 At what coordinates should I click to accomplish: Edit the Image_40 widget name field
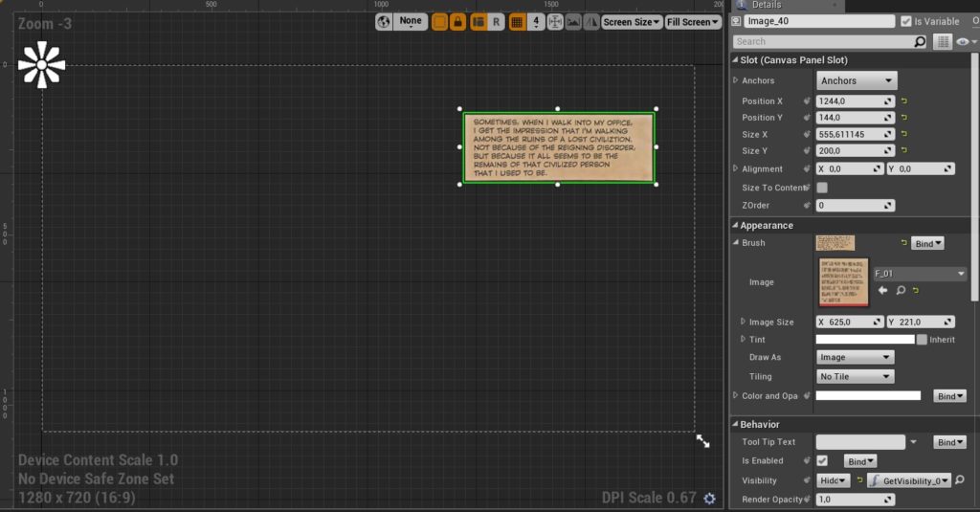pos(819,21)
